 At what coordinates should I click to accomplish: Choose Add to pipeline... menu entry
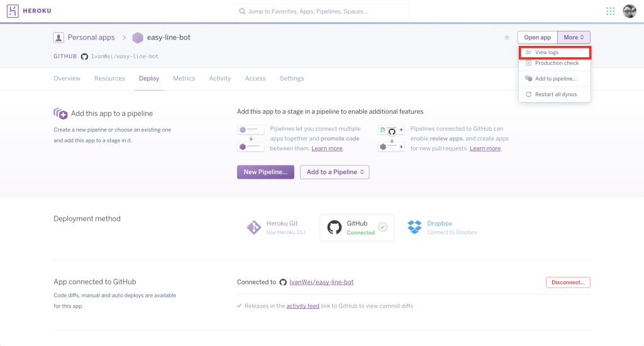pos(555,79)
